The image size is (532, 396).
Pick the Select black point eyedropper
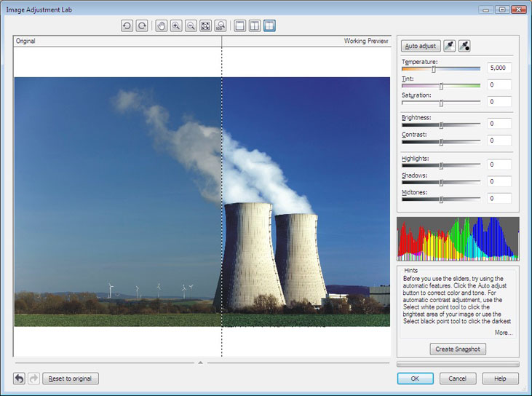click(x=464, y=46)
